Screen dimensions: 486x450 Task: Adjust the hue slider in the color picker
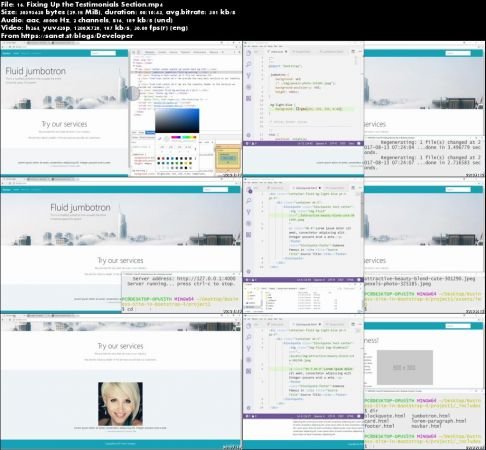coord(184,137)
